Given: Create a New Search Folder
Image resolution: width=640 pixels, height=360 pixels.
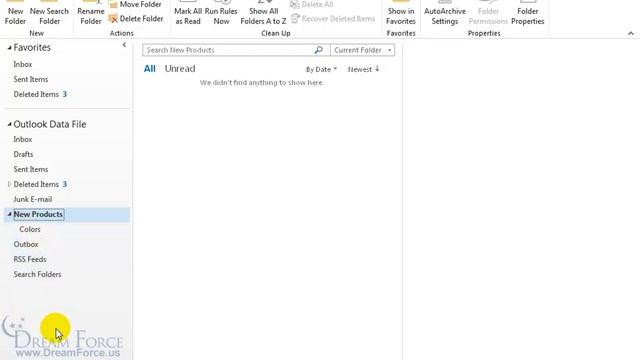Looking at the screenshot, I should pyautogui.click(x=49, y=13).
